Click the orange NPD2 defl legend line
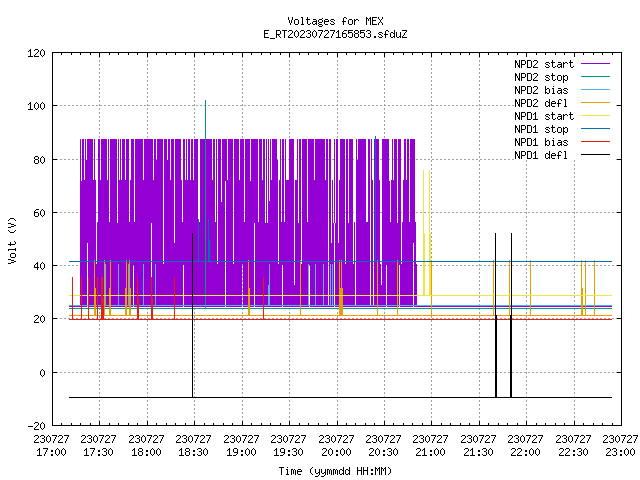This screenshot has width=640, height=480. tap(595, 103)
